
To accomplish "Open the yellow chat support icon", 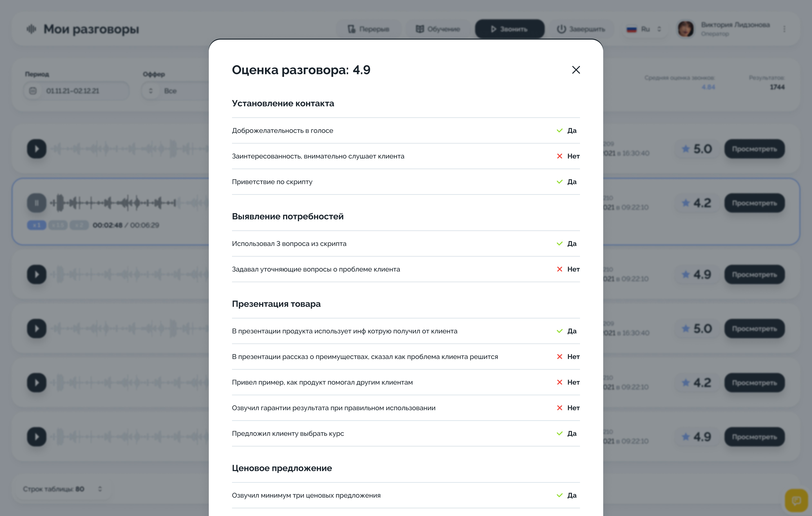I will pos(796,501).
